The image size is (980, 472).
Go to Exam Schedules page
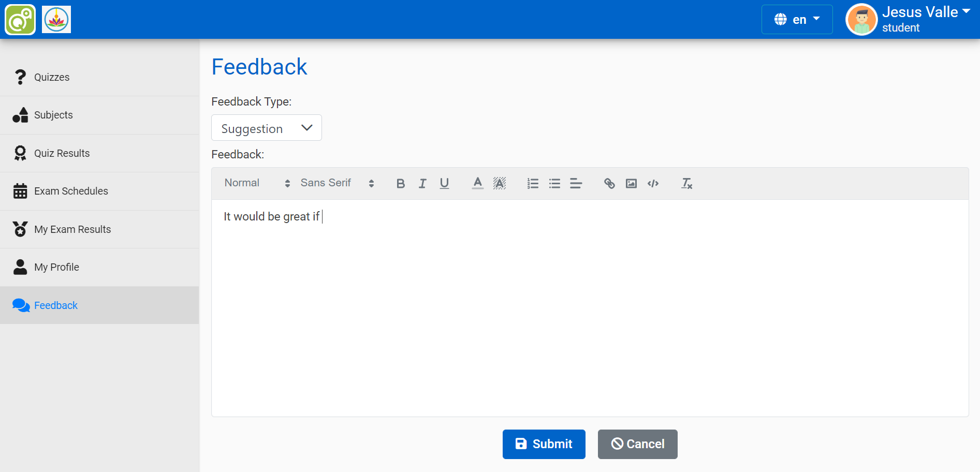coord(71,191)
